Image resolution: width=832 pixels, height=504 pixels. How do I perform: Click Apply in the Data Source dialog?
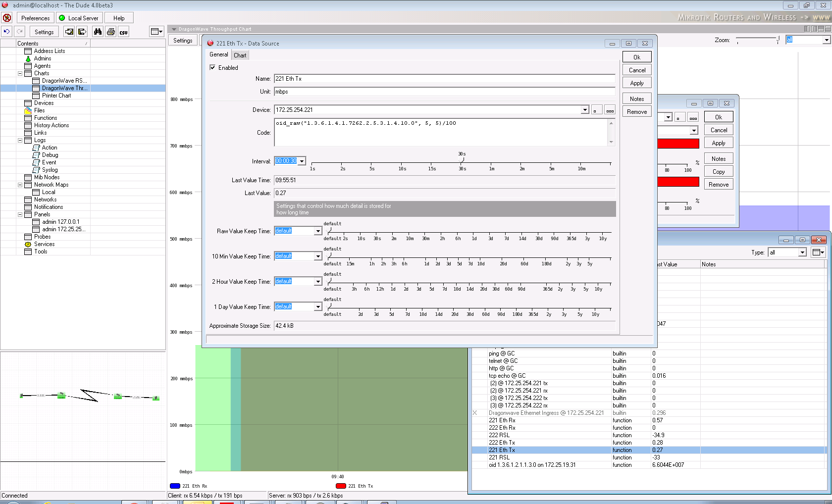pyautogui.click(x=636, y=83)
